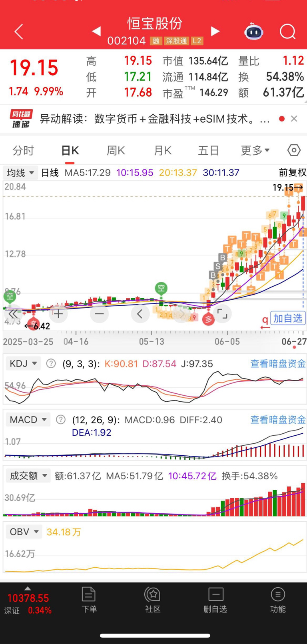Viewport: 307px width, 644px height.
Task: Open the KDJ indicator dropdown
Action: (23, 363)
